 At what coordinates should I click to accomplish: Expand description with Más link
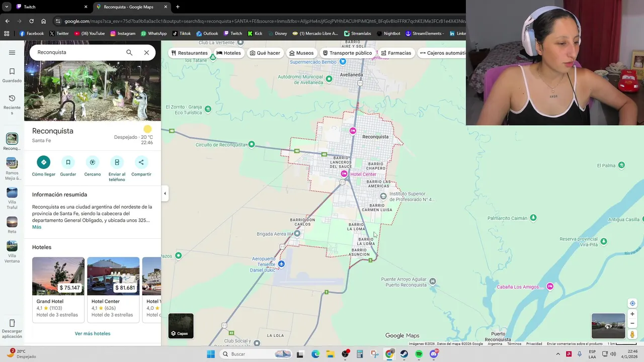[x=37, y=227]
